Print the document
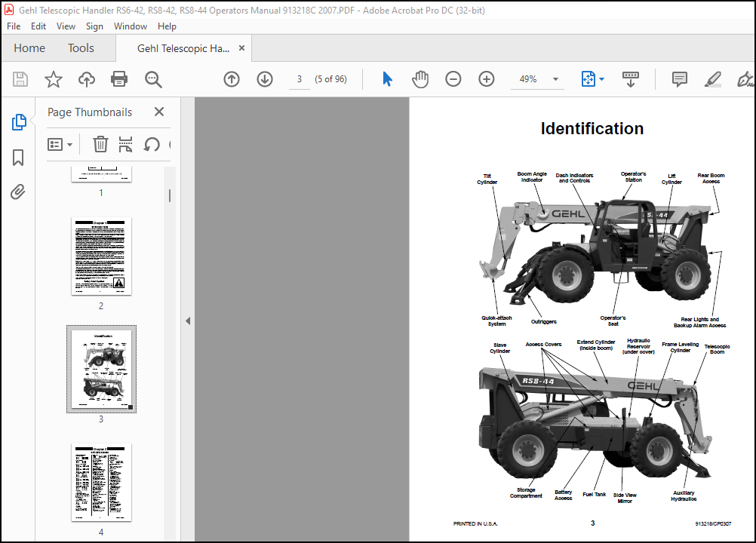This screenshot has height=543, width=756. tap(119, 79)
